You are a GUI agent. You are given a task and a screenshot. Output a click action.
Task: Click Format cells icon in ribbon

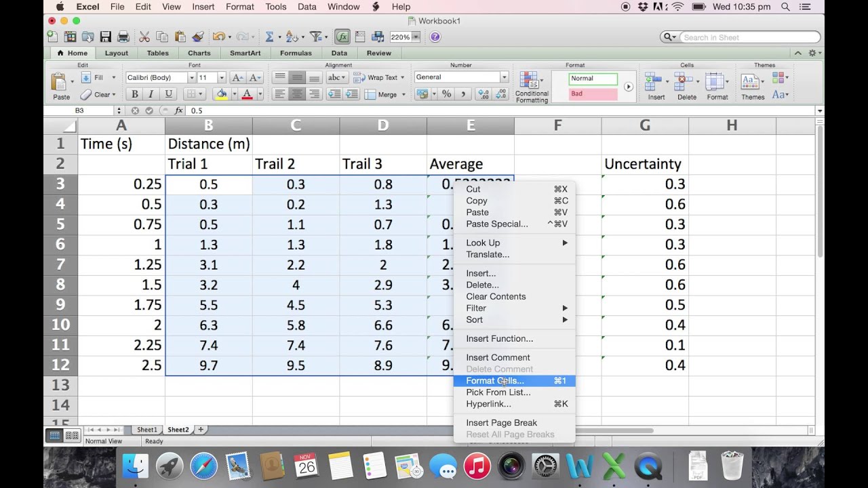pyautogui.click(x=714, y=81)
